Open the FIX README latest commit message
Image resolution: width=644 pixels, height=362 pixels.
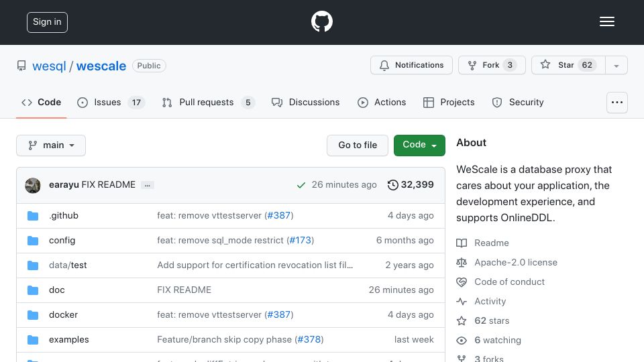[x=109, y=185]
